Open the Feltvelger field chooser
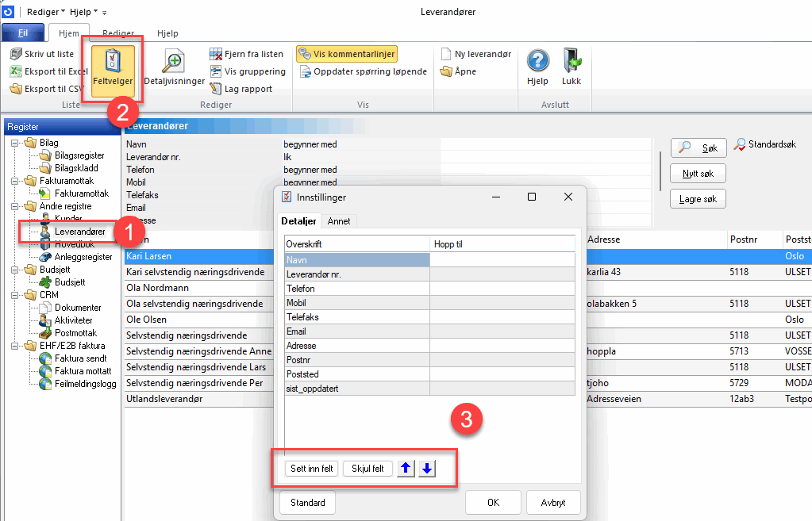 coord(112,70)
